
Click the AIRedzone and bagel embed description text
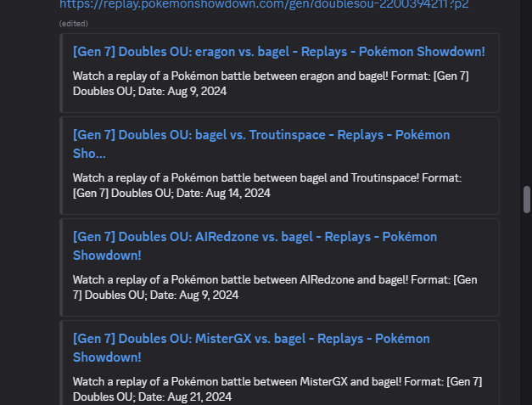click(275, 287)
